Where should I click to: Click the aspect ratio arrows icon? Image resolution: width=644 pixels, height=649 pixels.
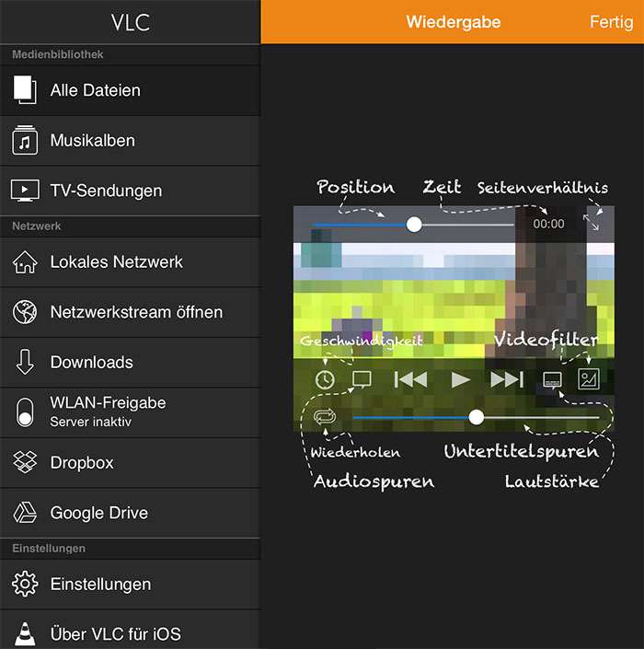[x=591, y=222]
